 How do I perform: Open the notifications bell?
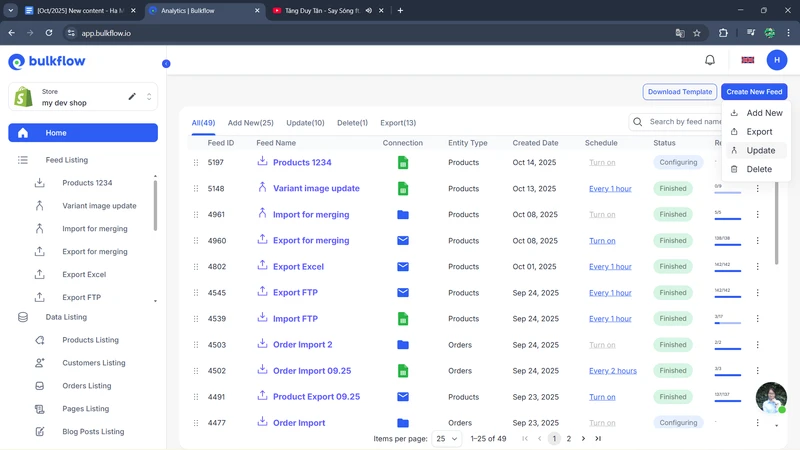pos(710,60)
